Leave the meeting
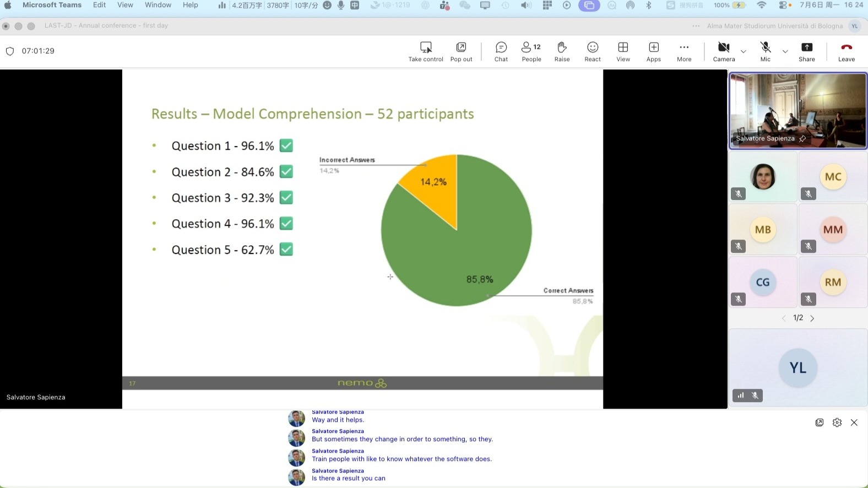This screenshot has height=488, width=868. coord(847,52)
